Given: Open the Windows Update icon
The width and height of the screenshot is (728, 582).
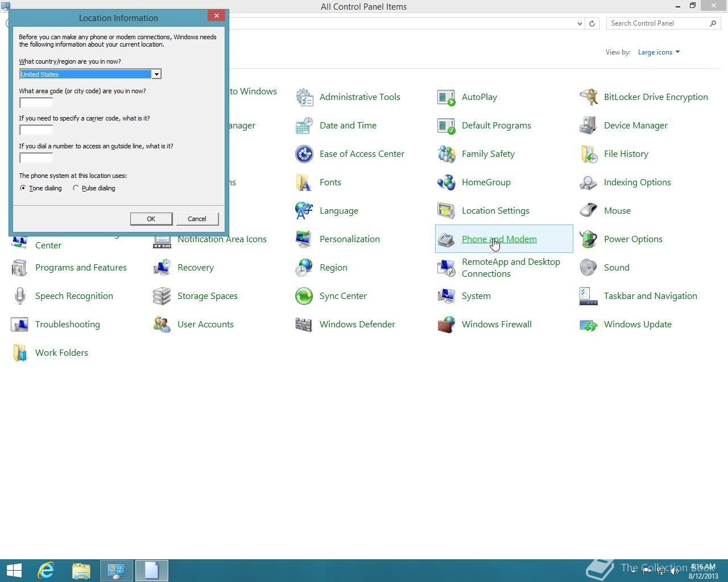Looking at the screenshot, I should 589,325.
